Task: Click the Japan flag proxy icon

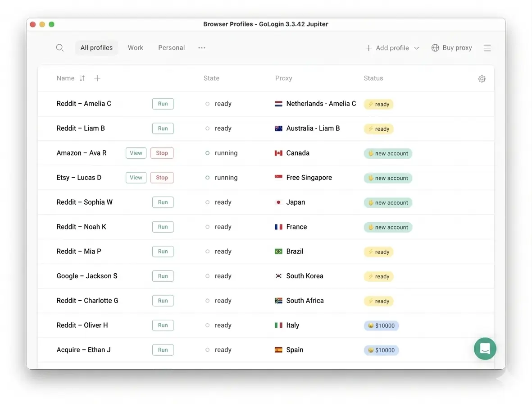Action: pyautogui.click(x=278, y=202)
